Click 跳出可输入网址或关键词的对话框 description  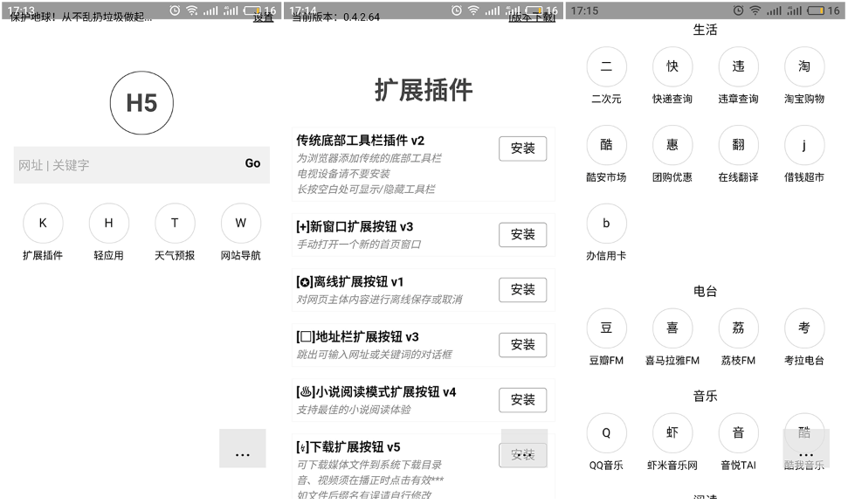(x=375, y=355)
